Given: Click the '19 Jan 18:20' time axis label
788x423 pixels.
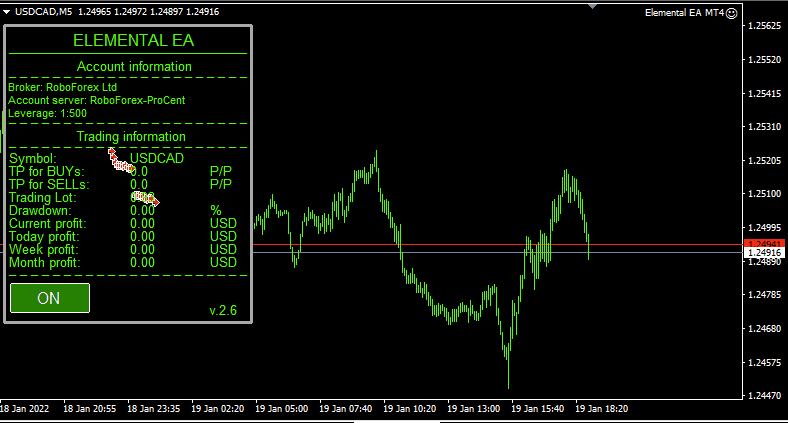Looking at the screenshot, I should (x=602, y=408).
